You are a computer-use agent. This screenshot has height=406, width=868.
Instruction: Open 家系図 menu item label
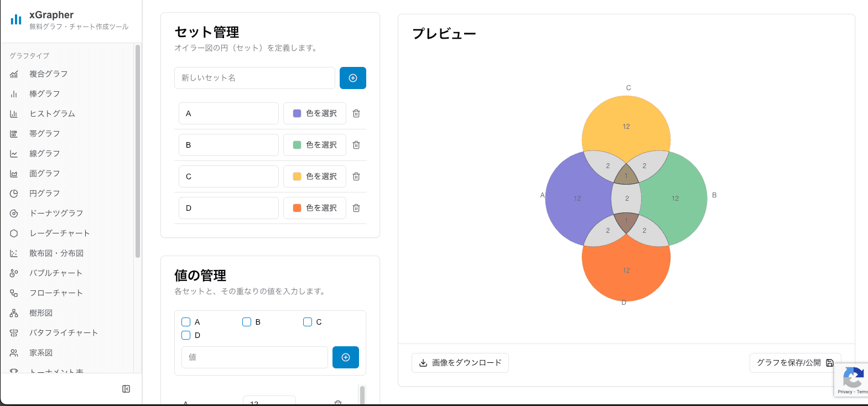pos(41,353)
